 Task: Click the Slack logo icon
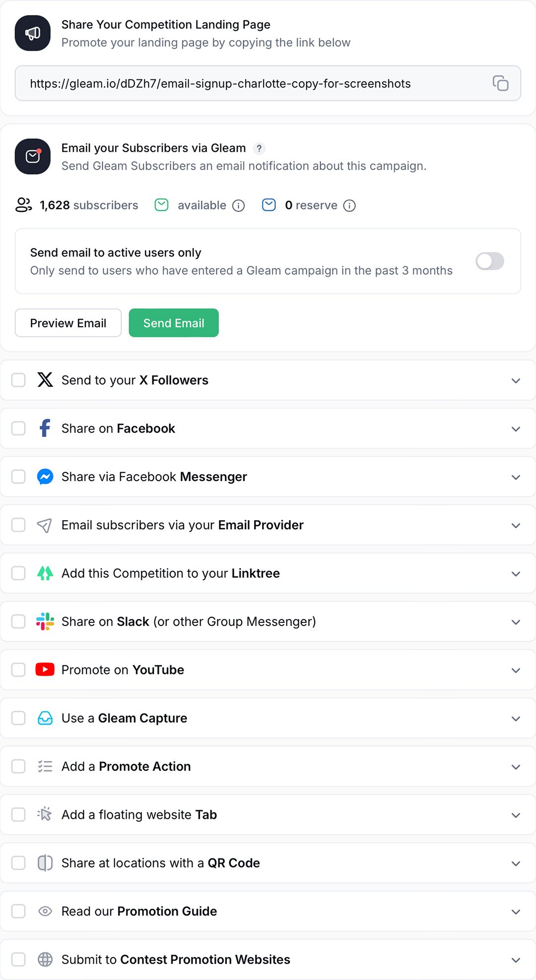coord(45,621)
